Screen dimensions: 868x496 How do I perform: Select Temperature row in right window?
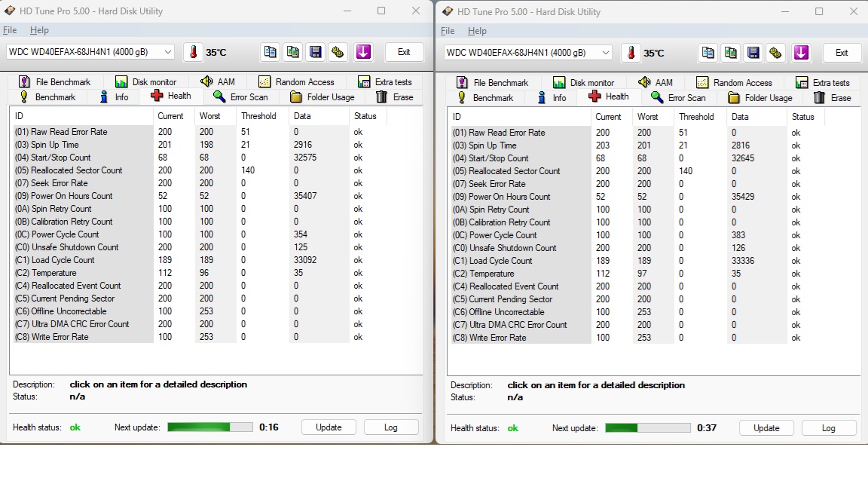pos(637,274)
